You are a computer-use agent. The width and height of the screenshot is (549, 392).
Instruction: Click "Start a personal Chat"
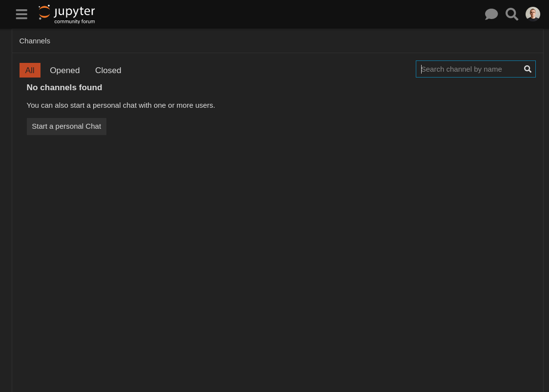(x=66, y=126)
